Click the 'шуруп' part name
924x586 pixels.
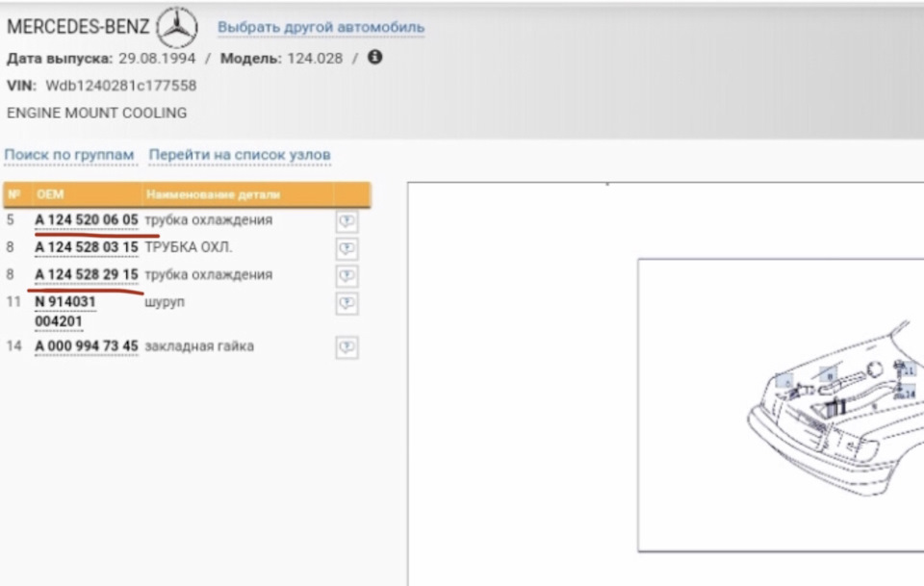[x=165, y=302]
